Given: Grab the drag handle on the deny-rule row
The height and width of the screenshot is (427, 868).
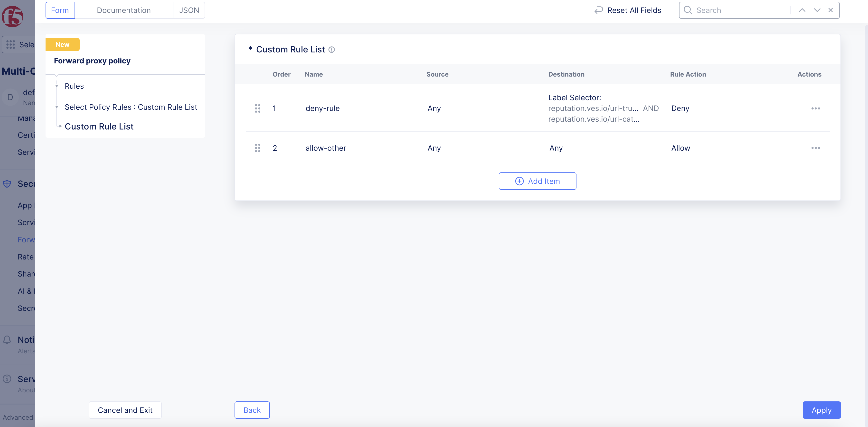Looking at the screenshot, I should tap(258, 108).
